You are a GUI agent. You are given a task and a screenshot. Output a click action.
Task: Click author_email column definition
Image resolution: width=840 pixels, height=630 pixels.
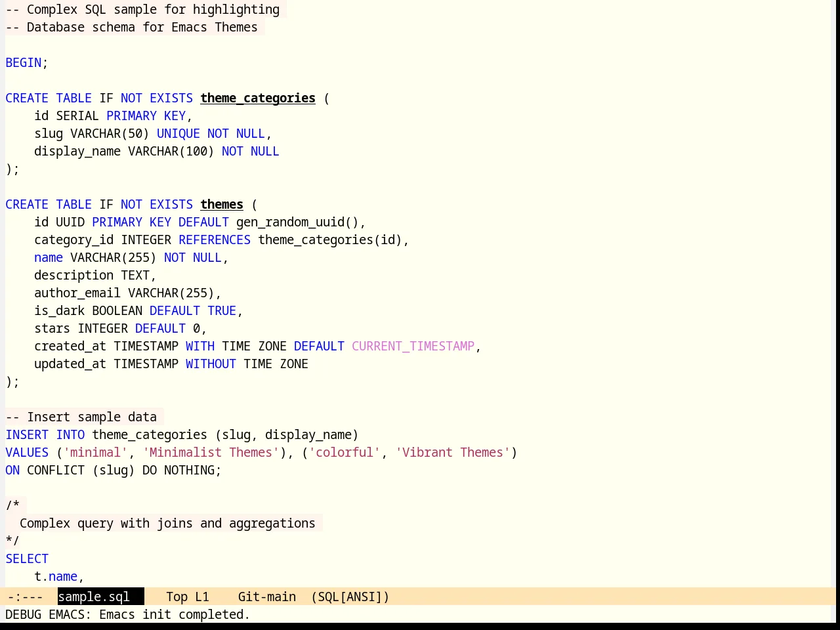pos(128,293)
